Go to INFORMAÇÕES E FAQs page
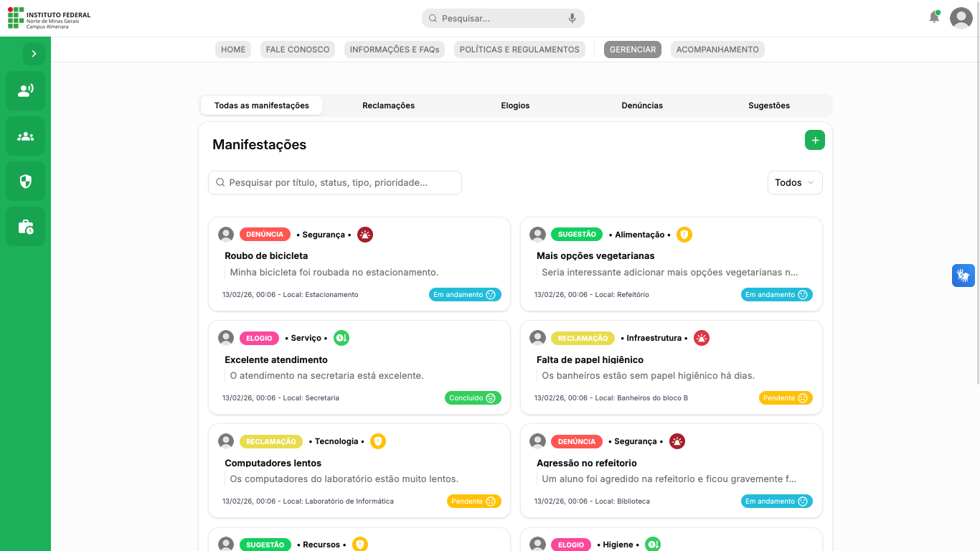 click(394, 50)
